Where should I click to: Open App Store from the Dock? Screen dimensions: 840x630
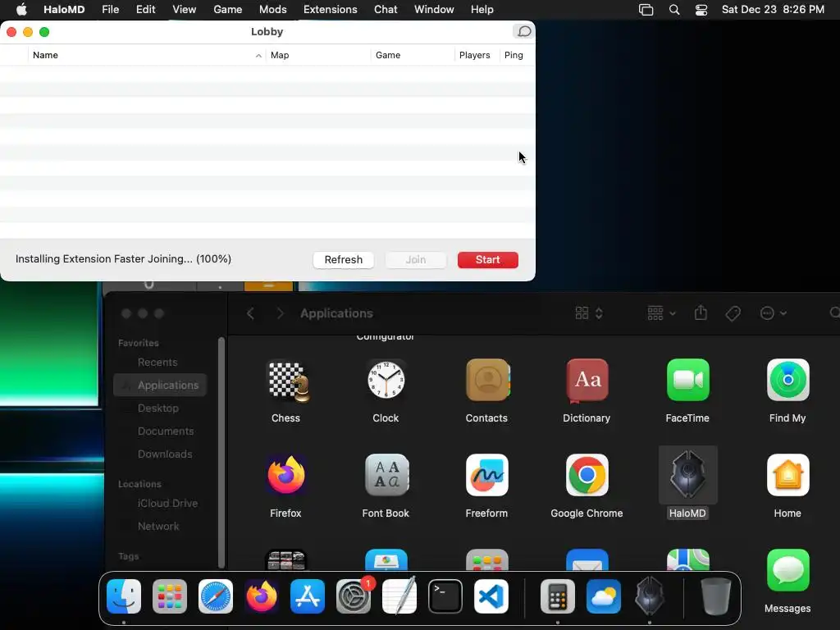[x=308, y=596]
